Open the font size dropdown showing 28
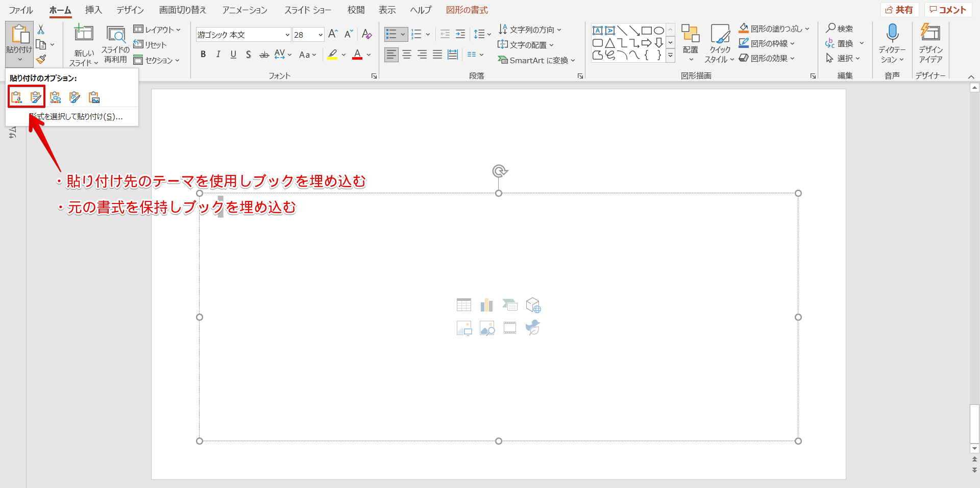 coord(321,35)
